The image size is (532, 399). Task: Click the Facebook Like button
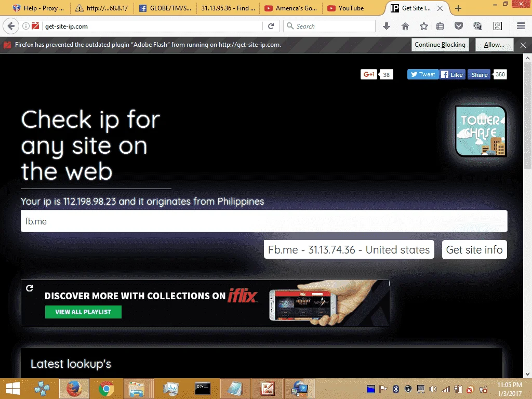coord(453,74)
